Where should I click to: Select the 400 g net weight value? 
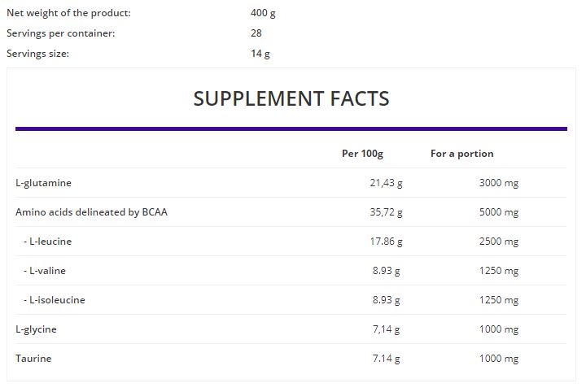pos(263,13)
